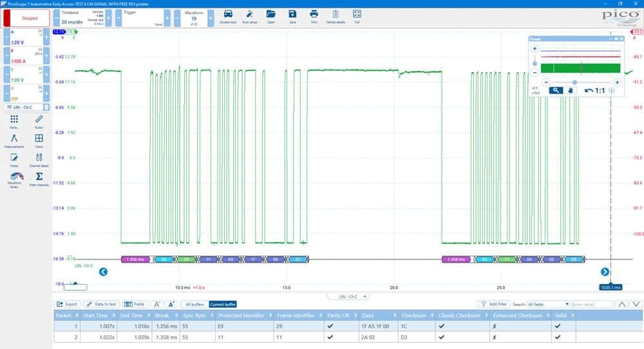The width and height of the screenshot is (644, 349).
Task: Switch the decoder table to All buffers
Action: 194,304
